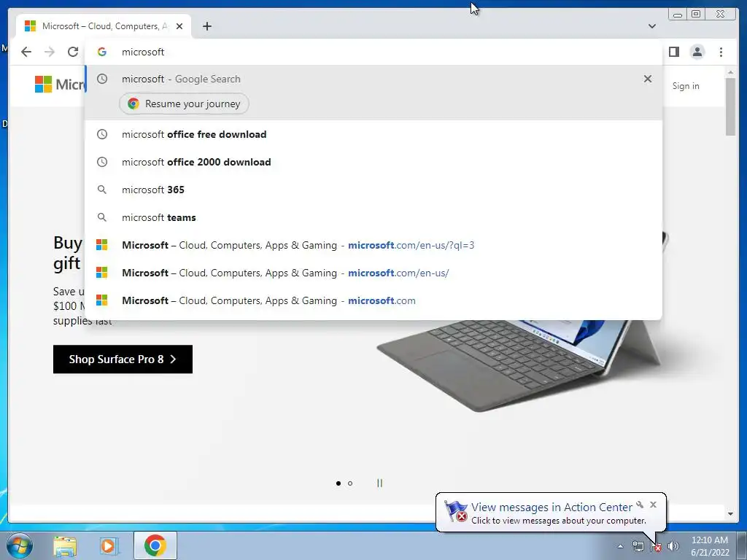This screenshot has height=560, width=747.
Task: Open suggestion microsoft.com/en-us/?ql=3
Action: (373, 245)
